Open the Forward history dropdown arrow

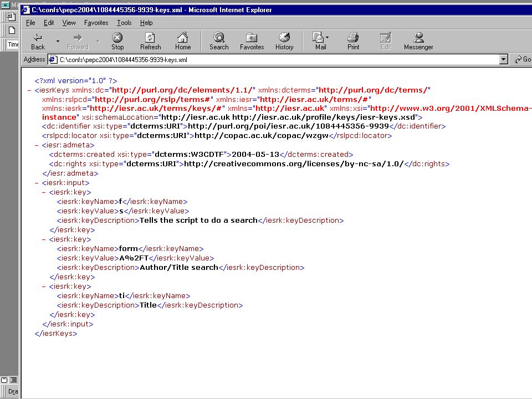click(x=98, y=42)
